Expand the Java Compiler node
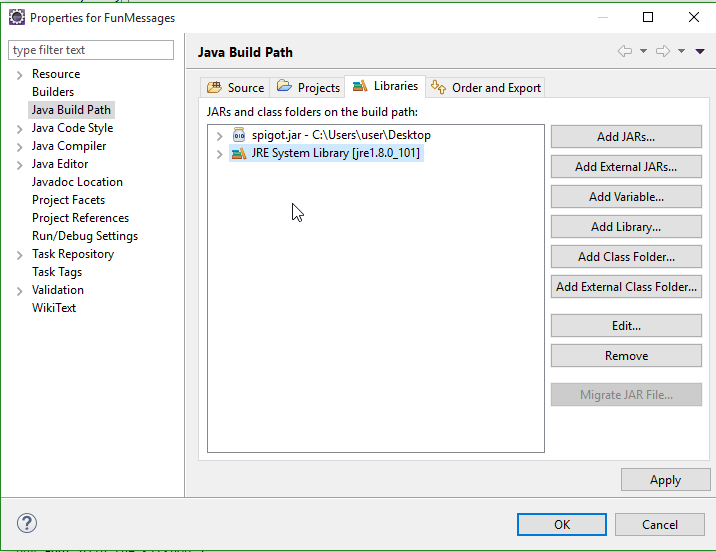 click(20, 147)
